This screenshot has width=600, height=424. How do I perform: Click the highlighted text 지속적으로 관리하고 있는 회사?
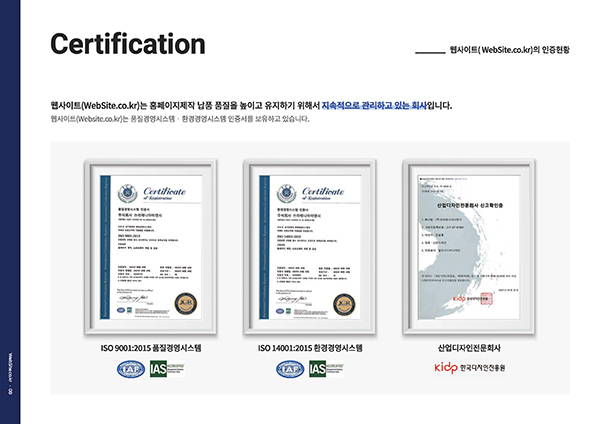[x=374, y=105]
